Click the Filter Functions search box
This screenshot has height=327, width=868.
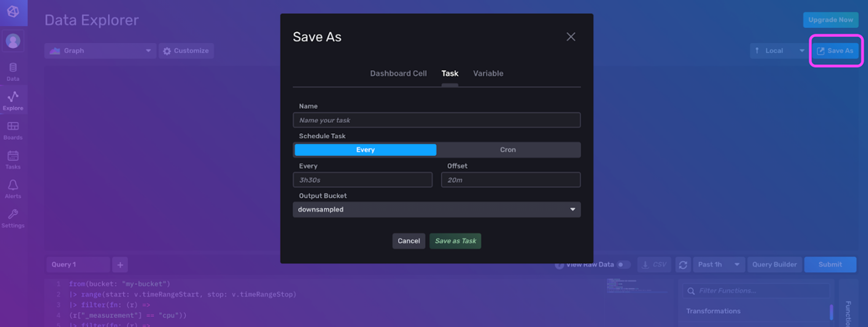756,291
